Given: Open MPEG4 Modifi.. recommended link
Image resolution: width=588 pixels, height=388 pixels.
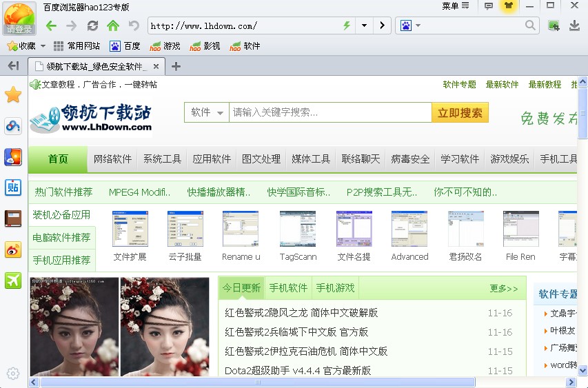Looking at the screenshot, I should click(x=139, y=192).
